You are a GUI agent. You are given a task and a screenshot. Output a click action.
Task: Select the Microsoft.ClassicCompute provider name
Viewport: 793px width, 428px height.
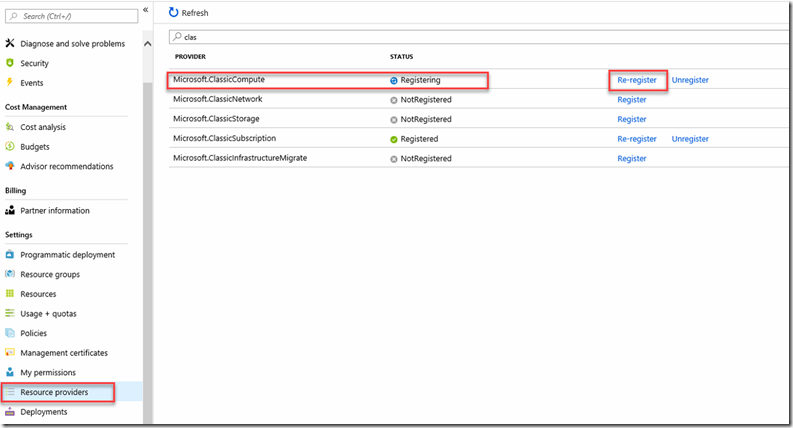click(219, 79)
